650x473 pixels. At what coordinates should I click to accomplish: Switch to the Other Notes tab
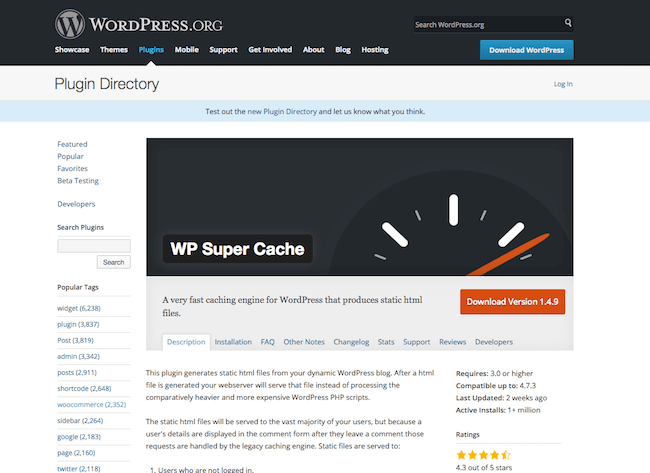pos(304,342)
